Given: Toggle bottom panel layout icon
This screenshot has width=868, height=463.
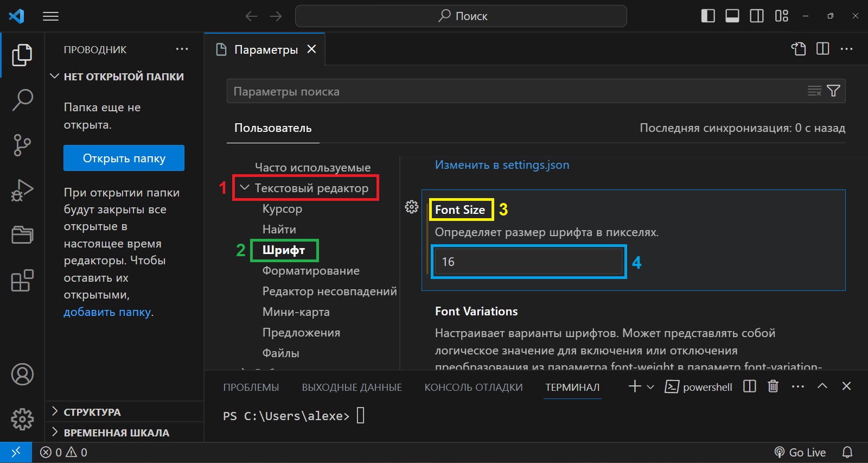Looking at the screenshot, I should (732, 16).
